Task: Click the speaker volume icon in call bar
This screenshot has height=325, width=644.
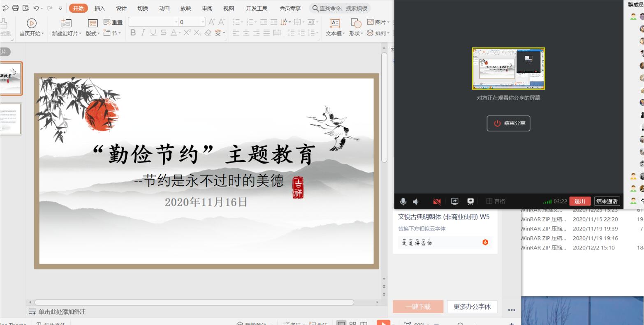Action: click(416, 201)
